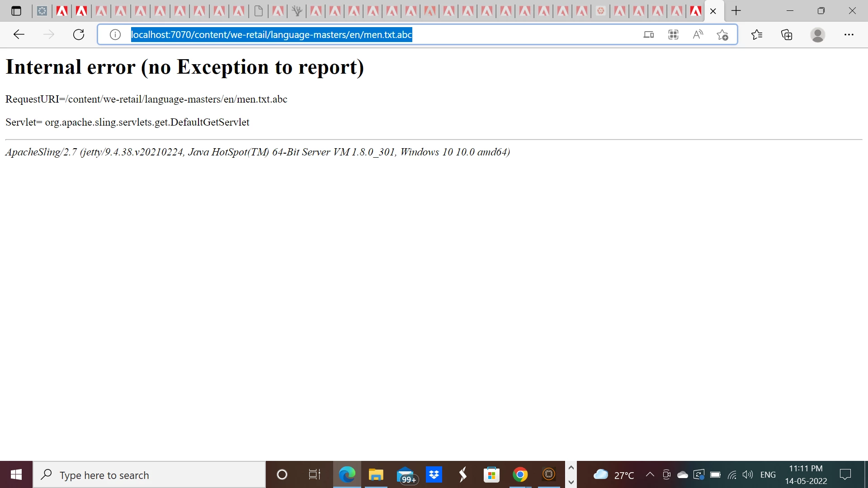Switch to the first Adobe tab
This screenshot has height=488, width=868.
(62, 11)
